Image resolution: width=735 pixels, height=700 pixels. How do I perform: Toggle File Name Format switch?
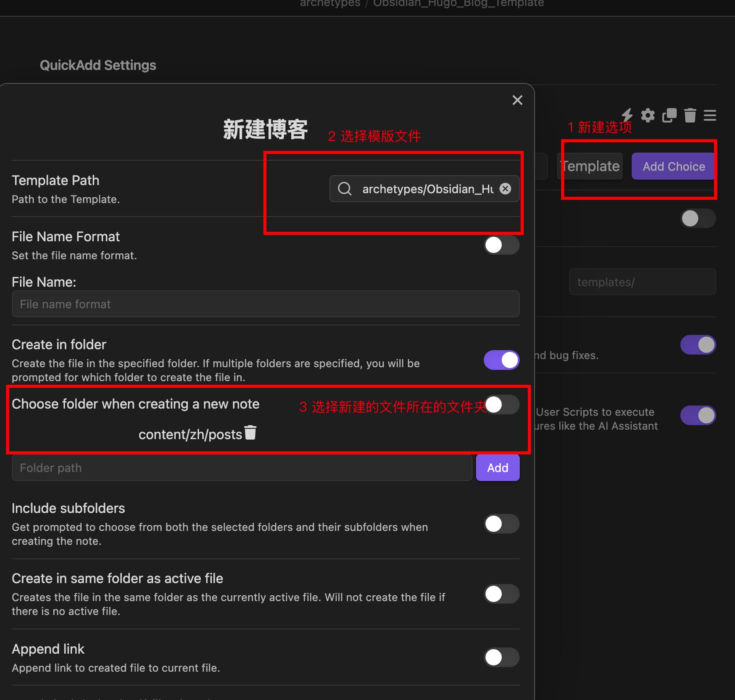501,245
